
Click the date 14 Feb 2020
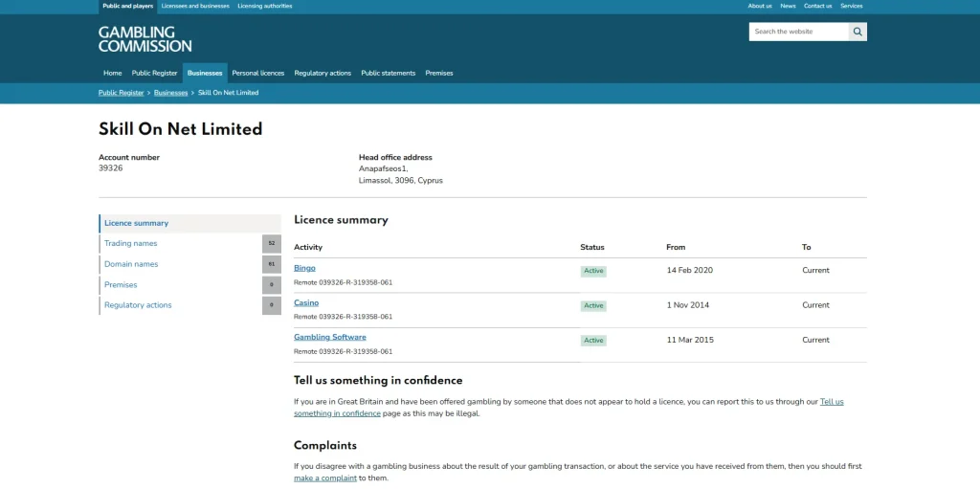point(689,271)
